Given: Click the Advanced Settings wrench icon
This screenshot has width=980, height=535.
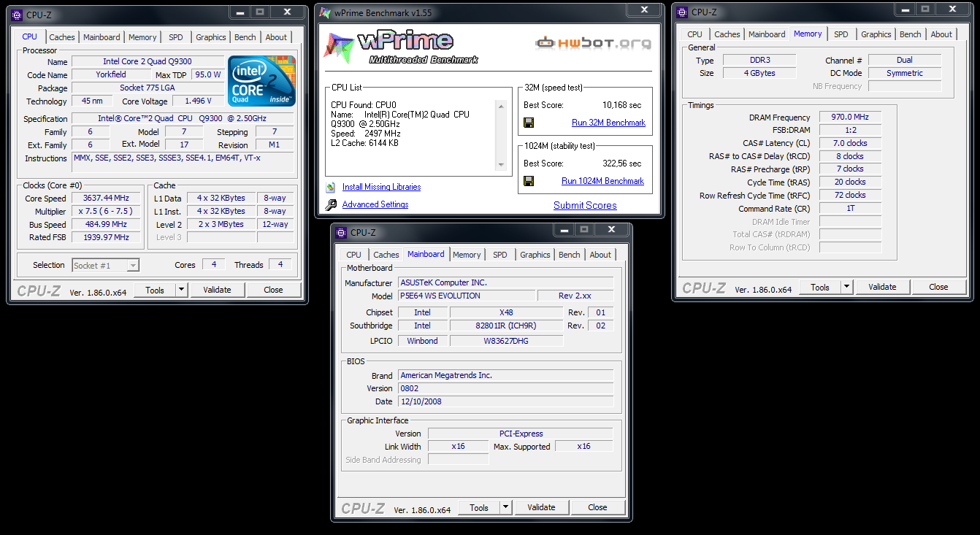Looking at the screenshot, I should tap(331, 204).
